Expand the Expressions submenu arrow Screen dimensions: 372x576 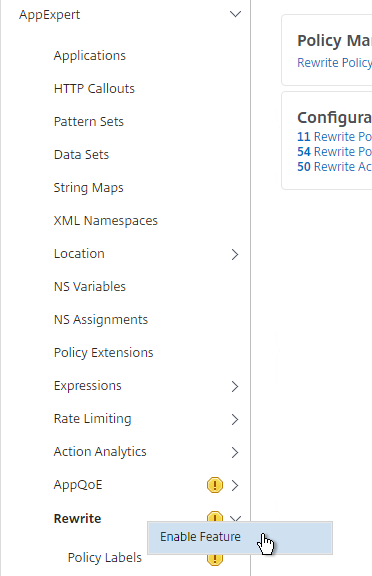point(235,386)
